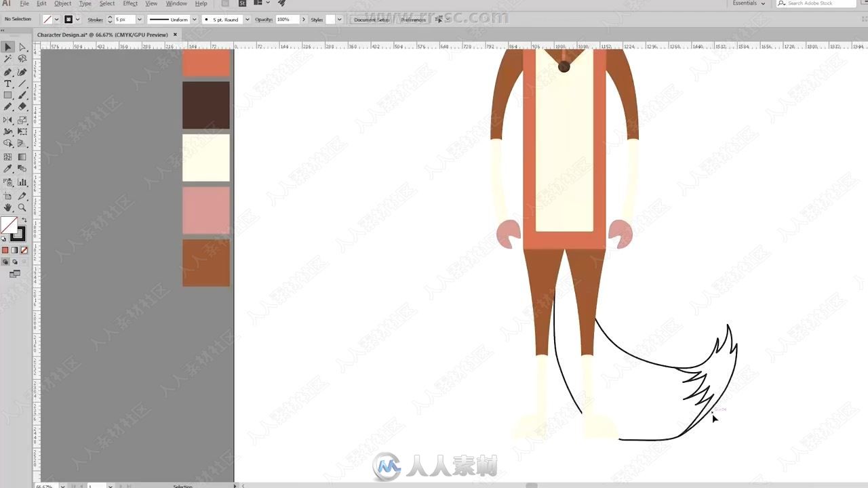Open the graphic Style dropdown
This screenshot has height=488, width=868.
point(339,20)
